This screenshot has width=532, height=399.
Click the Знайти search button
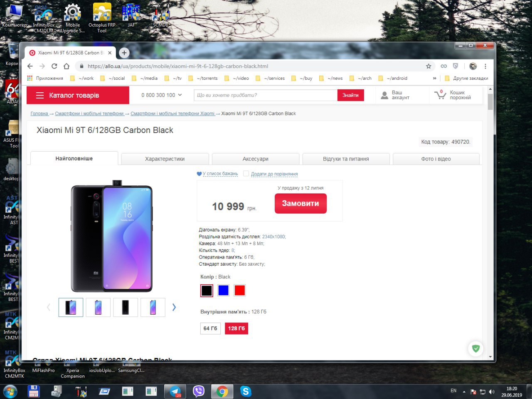tap(350, 95)
